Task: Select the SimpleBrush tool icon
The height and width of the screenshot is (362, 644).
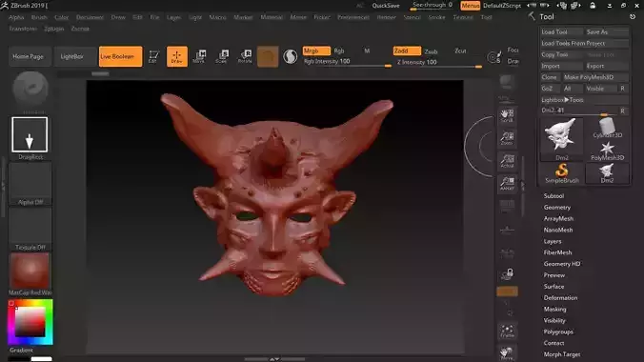Action: coord(561,173)
